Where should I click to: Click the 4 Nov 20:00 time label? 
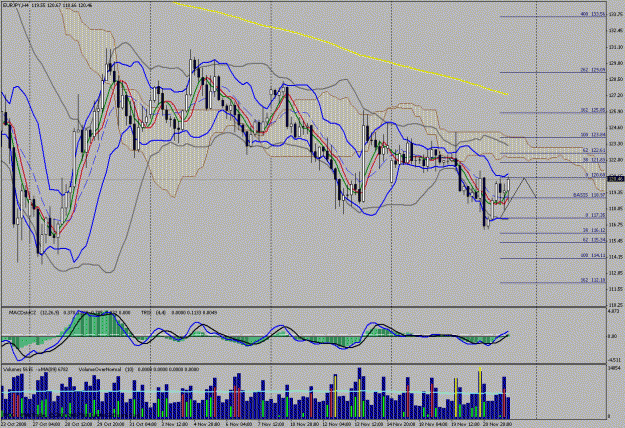tap(206, 424)
